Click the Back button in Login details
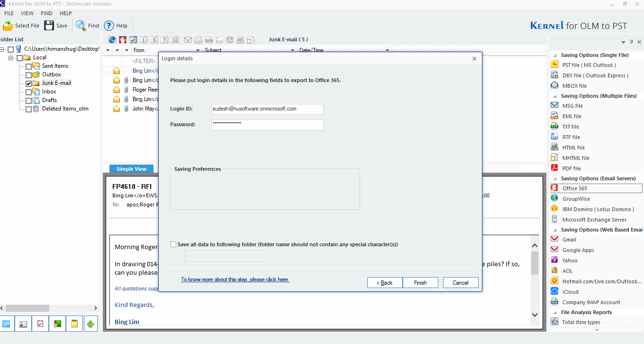The width and height of the screenshot is (644, 344). (x=385, y=283)
